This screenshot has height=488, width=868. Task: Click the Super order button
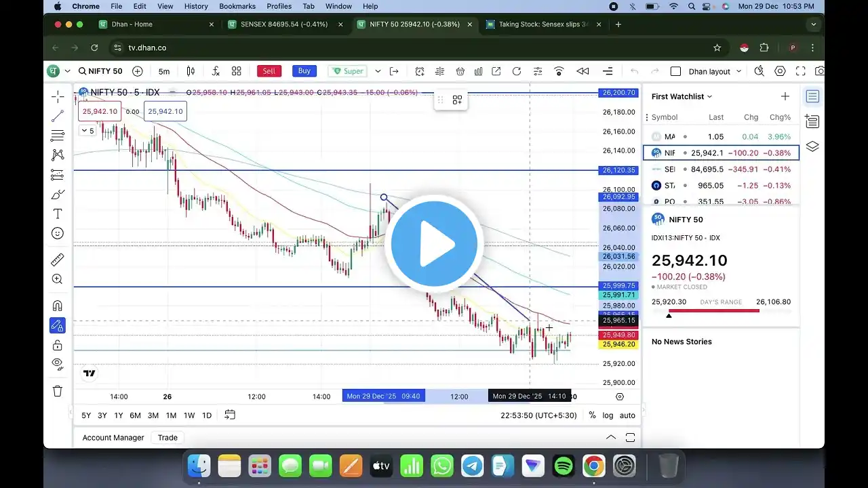[348, 71]
